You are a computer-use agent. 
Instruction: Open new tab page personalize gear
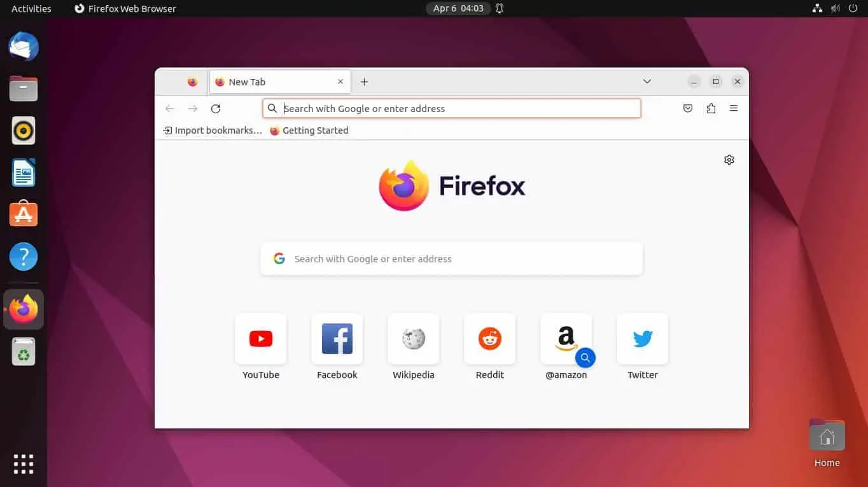[x=729, y=160]
